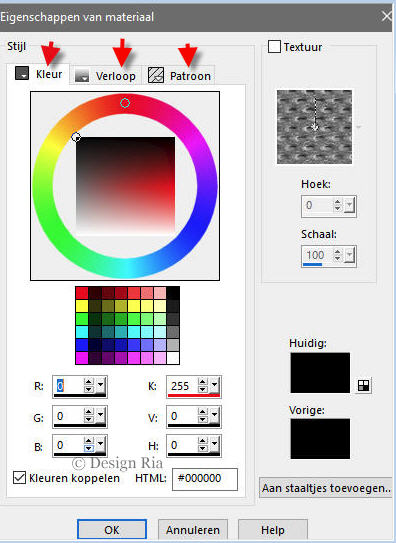Click the Kleur solid color style icon
This screenshot has height=543, width=396.
click(x=21, y=73)
